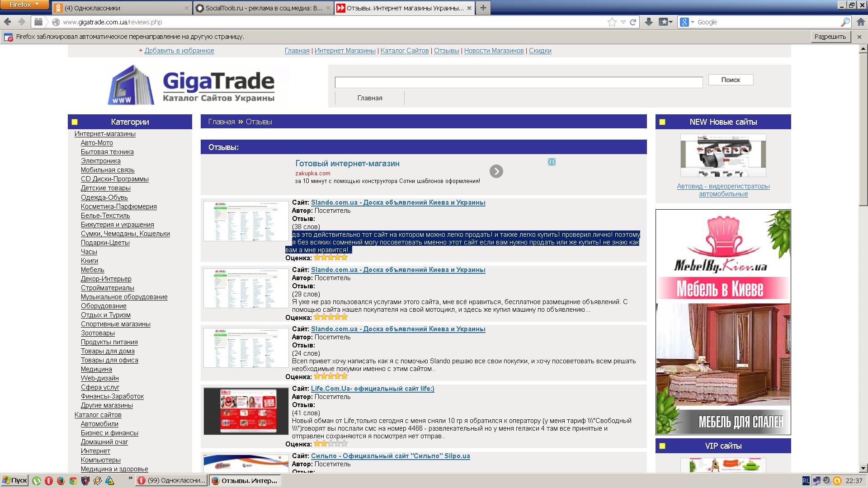The image size is (868, 488).
Task: Click the Google search input field
Action: pyautogui.click(x=768, y=22)
